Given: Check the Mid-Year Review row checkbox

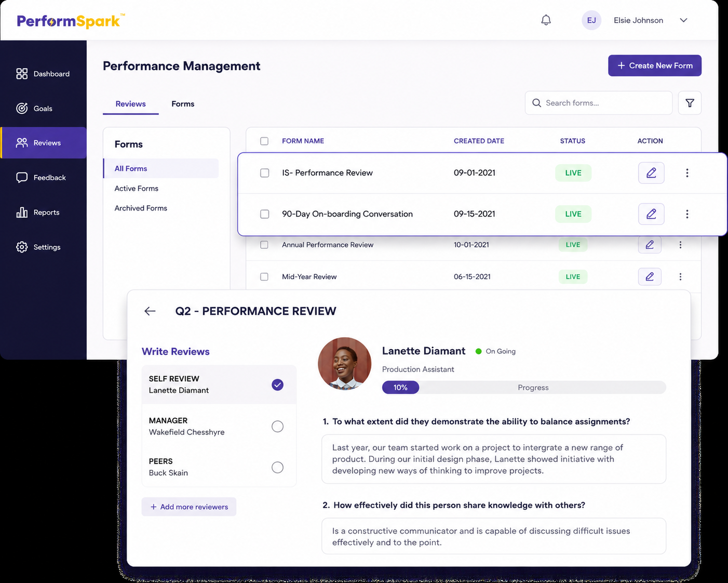Looking at the screenshot, I should click(264, 277).
